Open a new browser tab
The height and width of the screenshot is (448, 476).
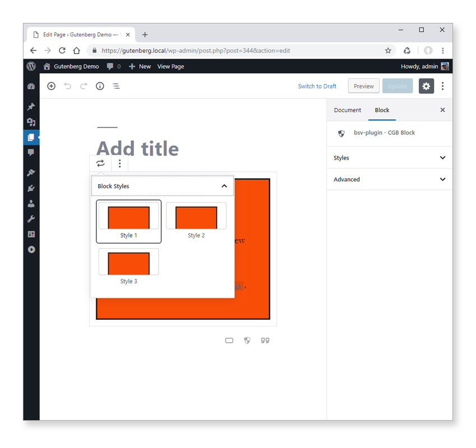pos(145,35)
